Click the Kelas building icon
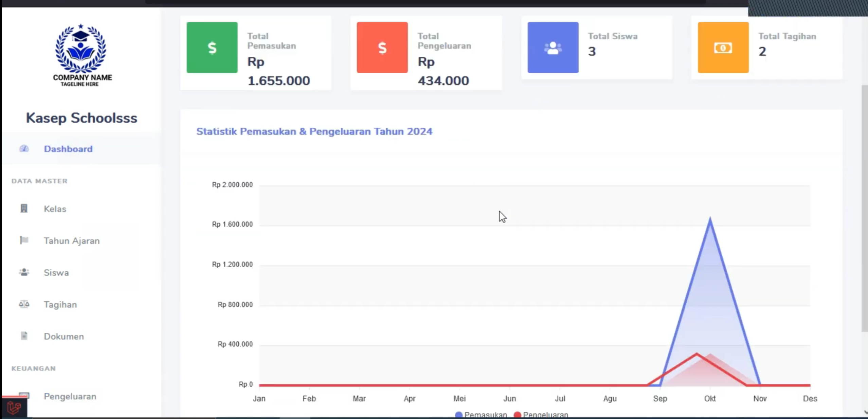The image size is (868, 419). 24,208
